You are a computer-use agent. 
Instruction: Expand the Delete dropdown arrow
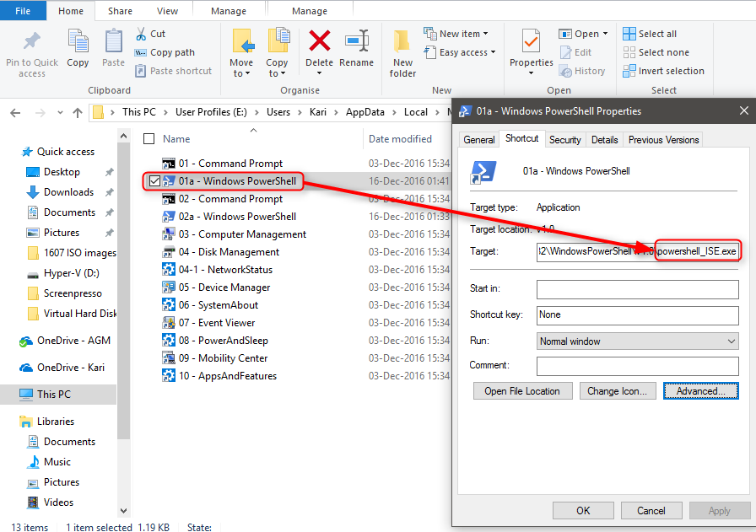pyautogui.click(x=319, y=73)
